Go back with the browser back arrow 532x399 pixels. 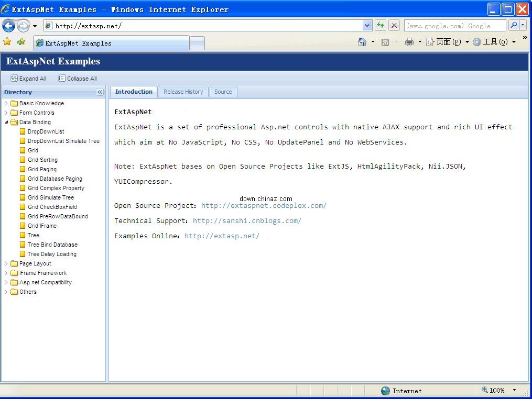point(8,26)
